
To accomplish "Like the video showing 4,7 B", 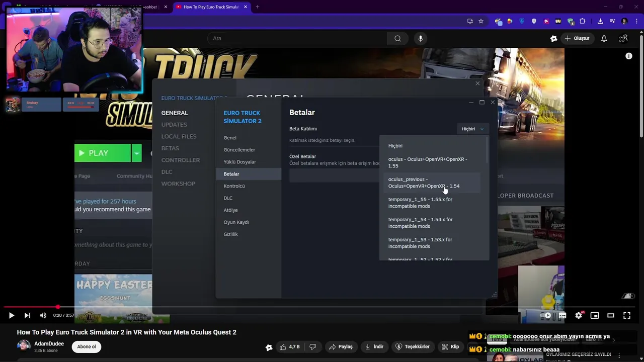I will tap(289, 346).
